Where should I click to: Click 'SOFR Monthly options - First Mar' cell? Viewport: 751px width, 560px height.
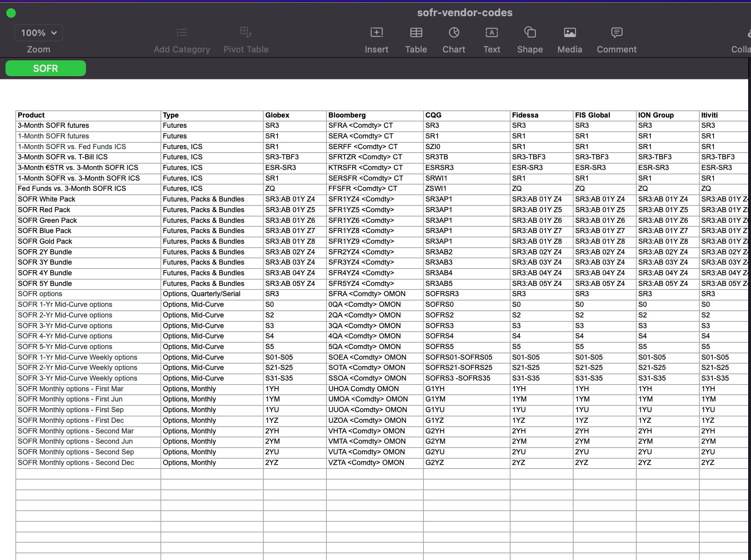pos(88,389)
